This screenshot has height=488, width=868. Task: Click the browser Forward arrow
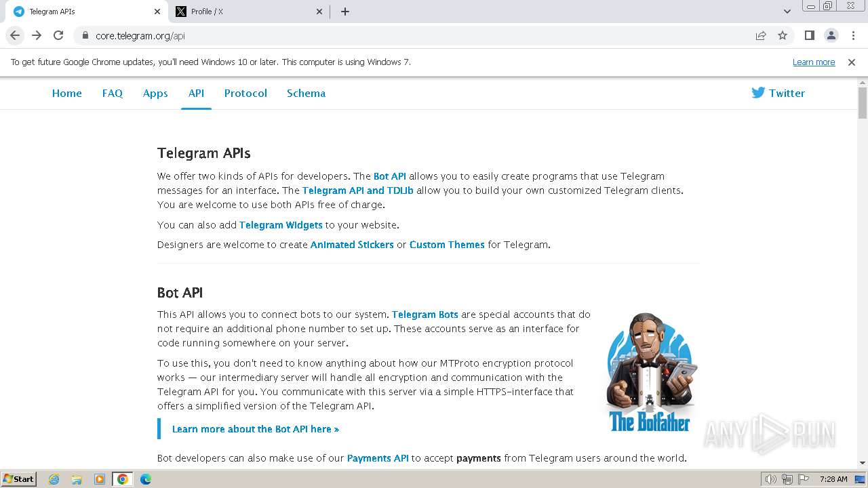coord(37,35)
